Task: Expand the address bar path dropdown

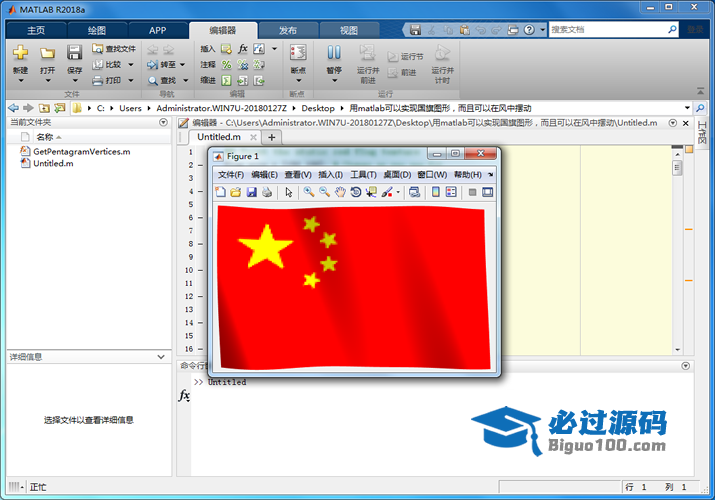Action: [687, 108]
